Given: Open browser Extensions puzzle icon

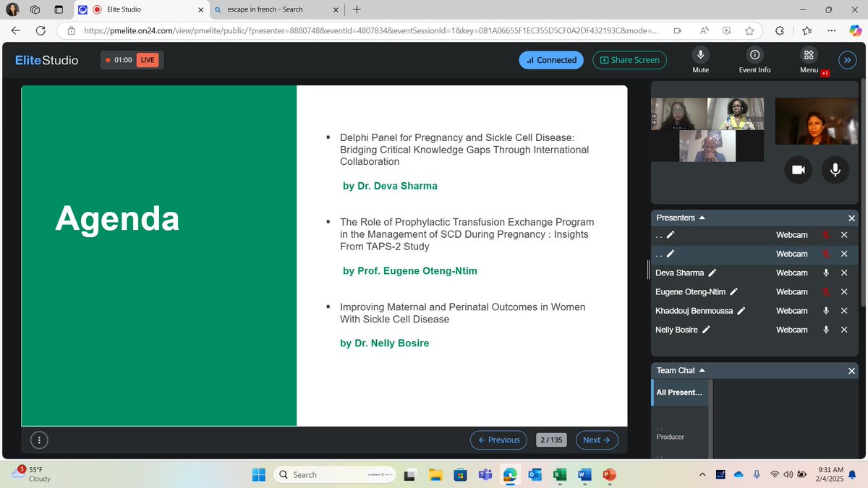Looking at the screenshot, I should 780,30.
